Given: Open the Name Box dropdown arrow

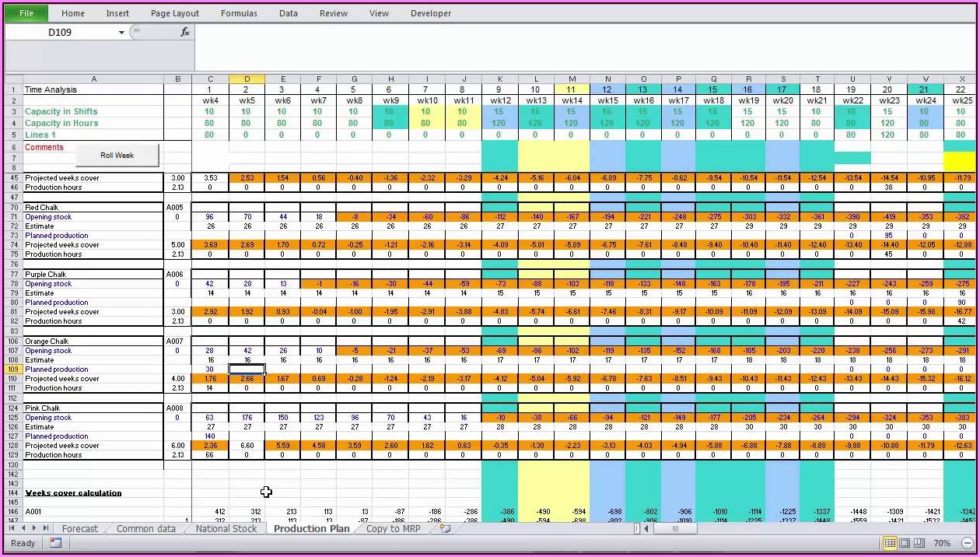Looking at the screenshot, I should click(121, 33).
